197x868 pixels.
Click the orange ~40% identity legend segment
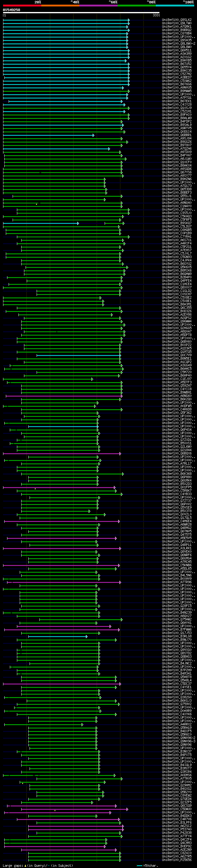click(x=60, y=6)
